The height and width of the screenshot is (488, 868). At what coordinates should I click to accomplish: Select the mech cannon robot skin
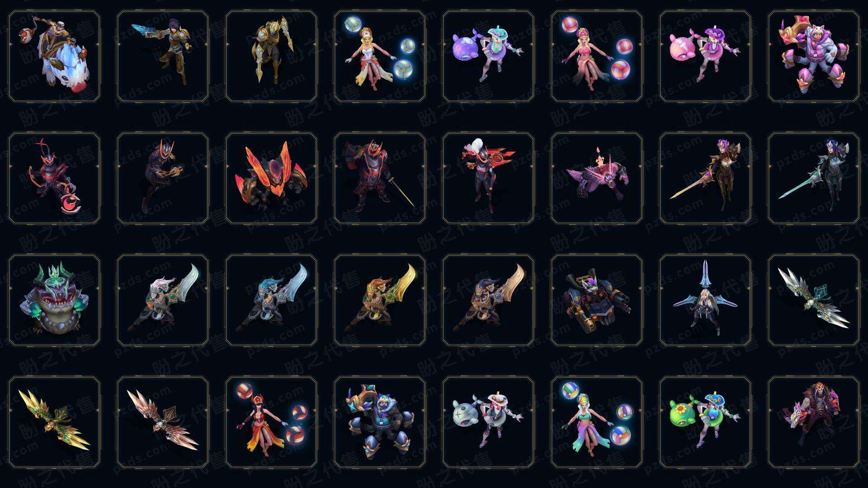[x=597, y=300]
